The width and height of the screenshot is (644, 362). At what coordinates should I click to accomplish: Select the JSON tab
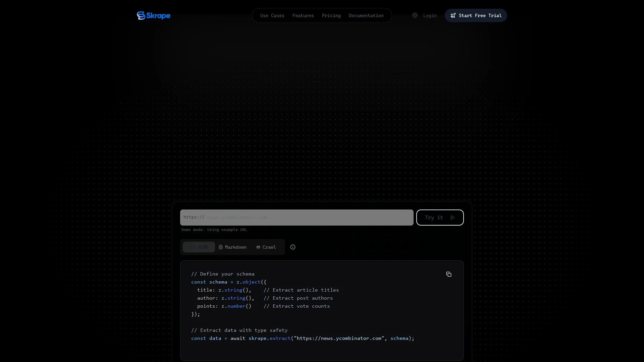pos(199,247)
